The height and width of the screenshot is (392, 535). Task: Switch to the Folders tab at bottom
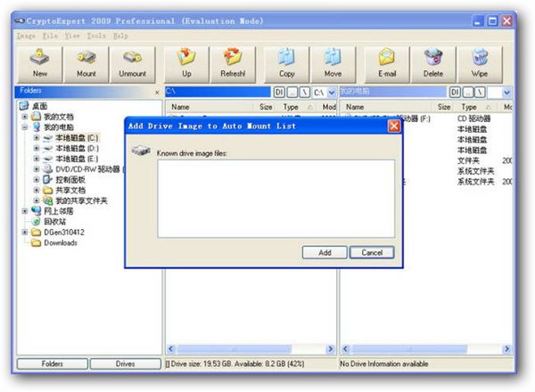pyautogui.click(x=53, y=363)
